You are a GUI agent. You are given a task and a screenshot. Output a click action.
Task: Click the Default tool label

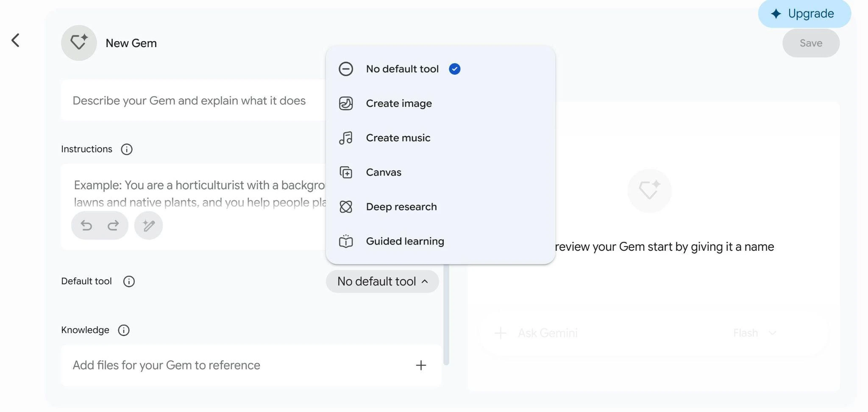coord(86,281)
